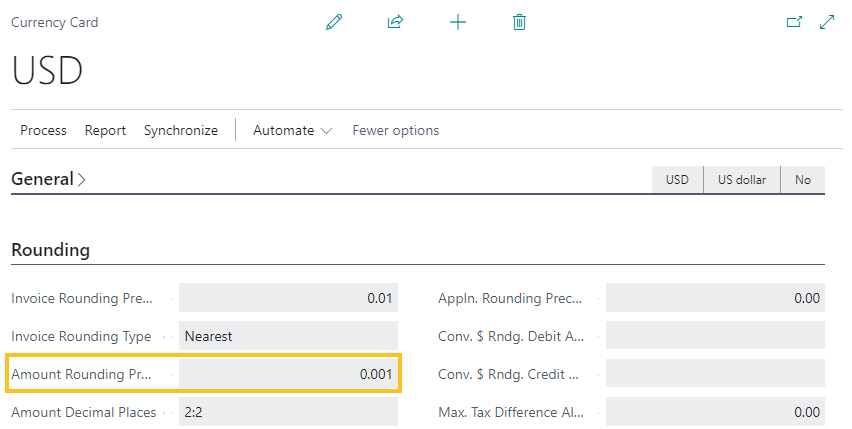This screenshot has height=429, width=852.
Task: Click Fewer options
Action: click(x=395, y=130)
